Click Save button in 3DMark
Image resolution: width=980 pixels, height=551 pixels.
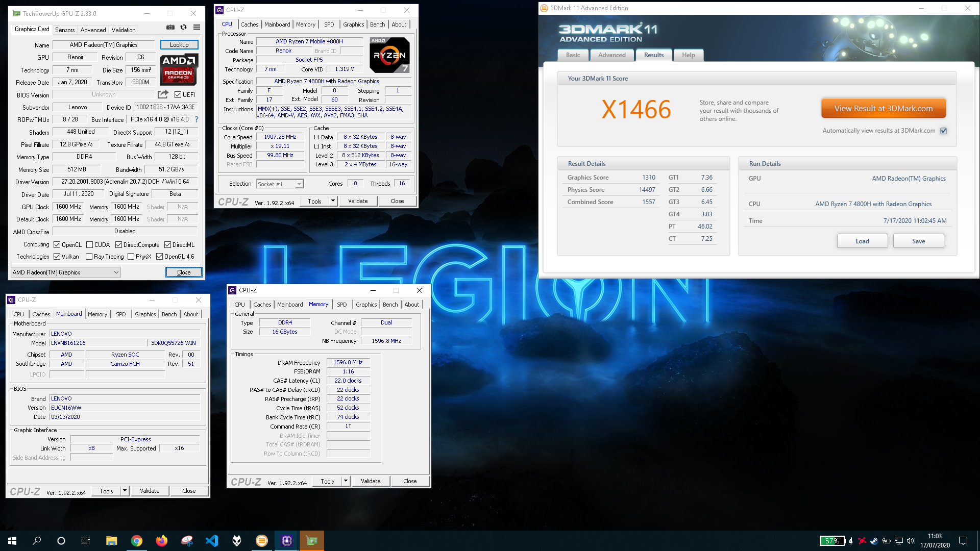pos(919,241)
